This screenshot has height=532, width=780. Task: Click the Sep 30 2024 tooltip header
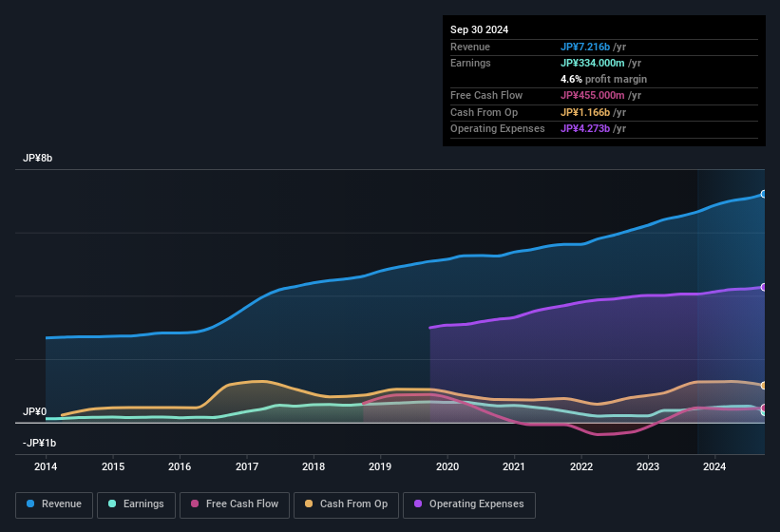479,29
